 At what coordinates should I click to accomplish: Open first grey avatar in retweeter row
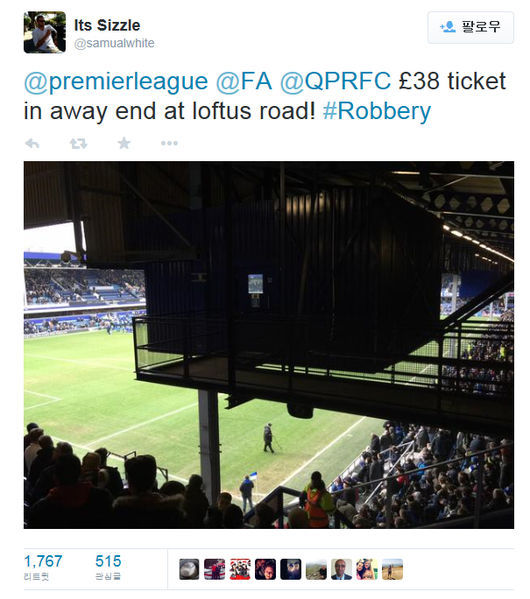(x=189, y=569)
